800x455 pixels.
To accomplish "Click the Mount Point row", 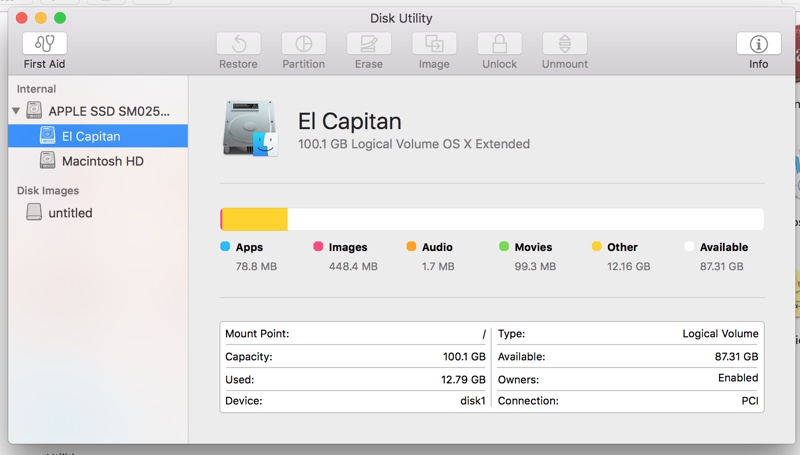I will [355, 334].
